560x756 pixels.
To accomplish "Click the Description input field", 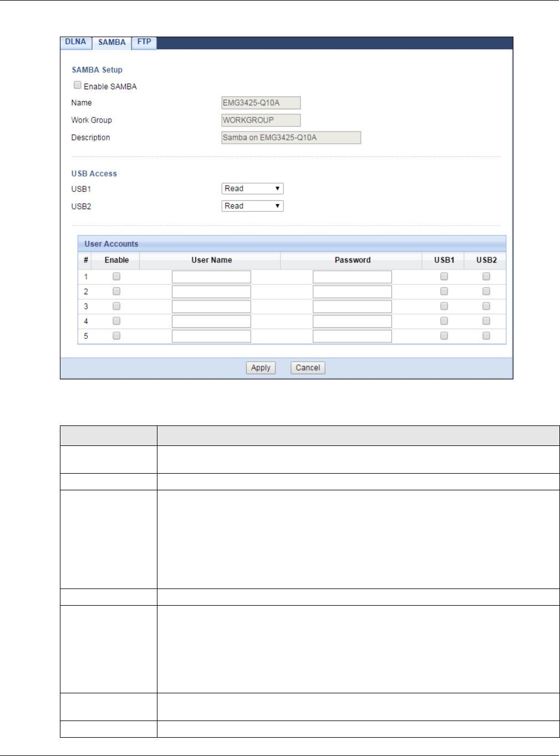I will pos(291,138).
